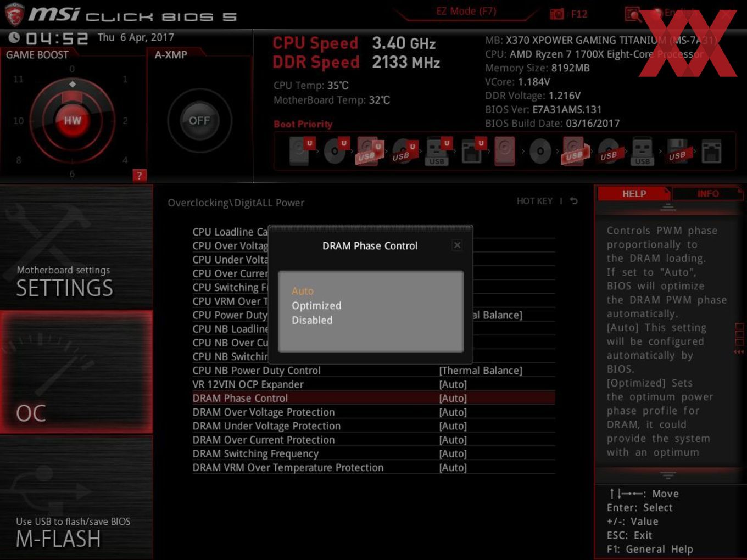Click the CPU Under Voltage row label
This screenshot has height=560, width=747.
[230, 260]
